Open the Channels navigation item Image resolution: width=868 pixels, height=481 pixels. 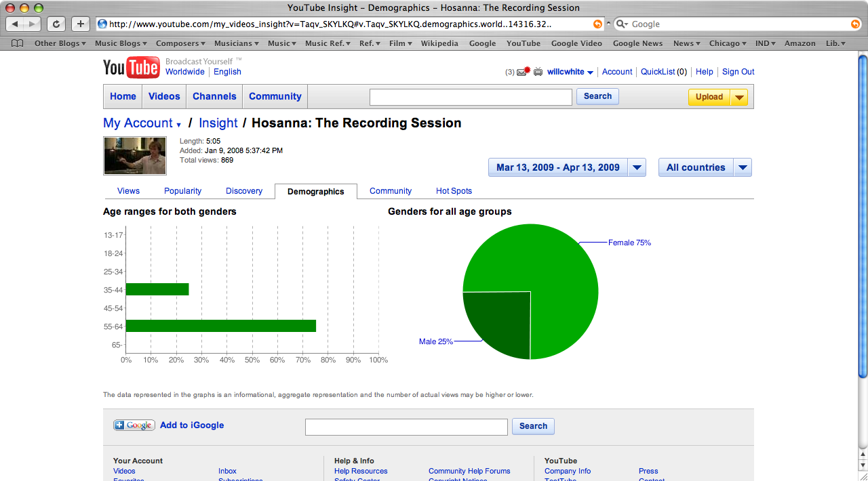pyautogui.click(x=214, y=96)
